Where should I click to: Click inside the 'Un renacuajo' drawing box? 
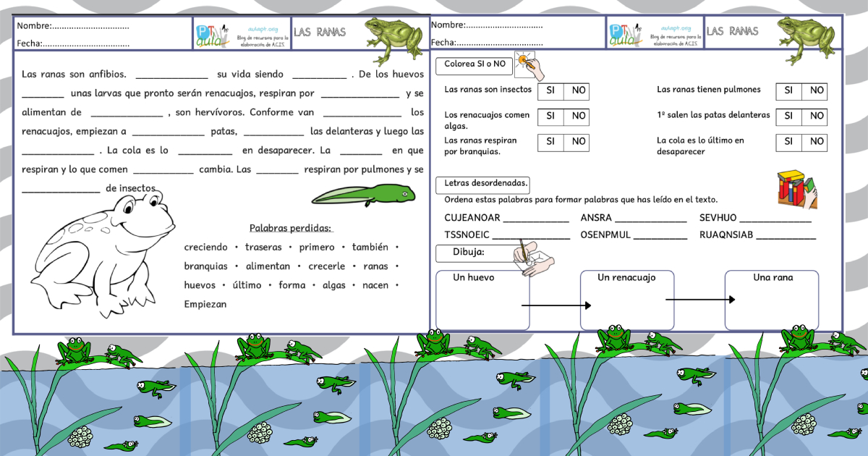pyautogui.click(x=627, y=300)
